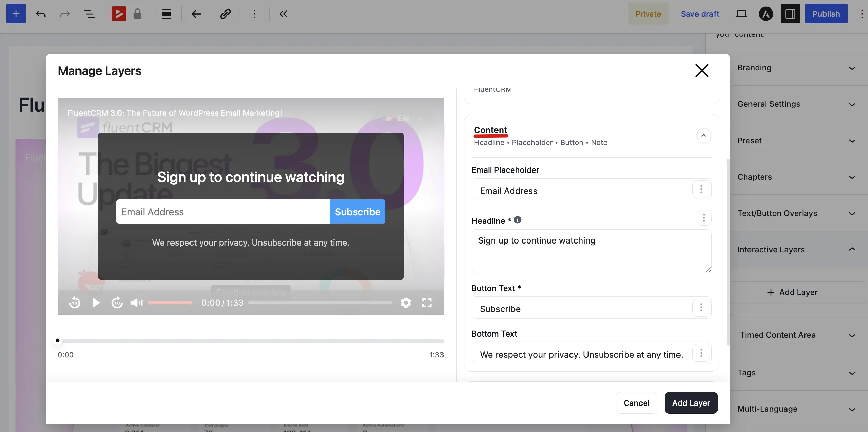Open options for Bottom Text field
The height and width of the screenshot is (432, 868).
pyautogui.click(x=701, y=353)
